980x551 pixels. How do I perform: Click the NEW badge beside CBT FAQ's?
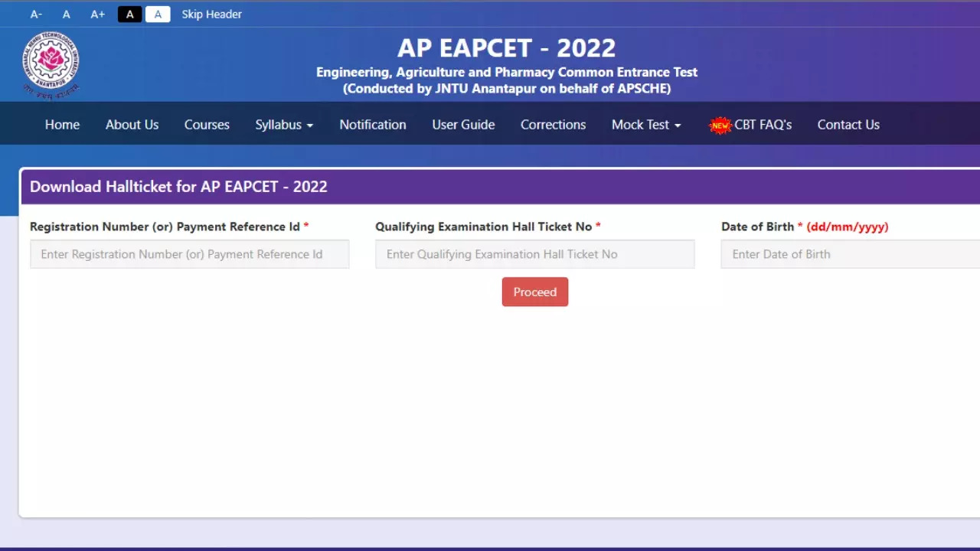click(720, 126)
